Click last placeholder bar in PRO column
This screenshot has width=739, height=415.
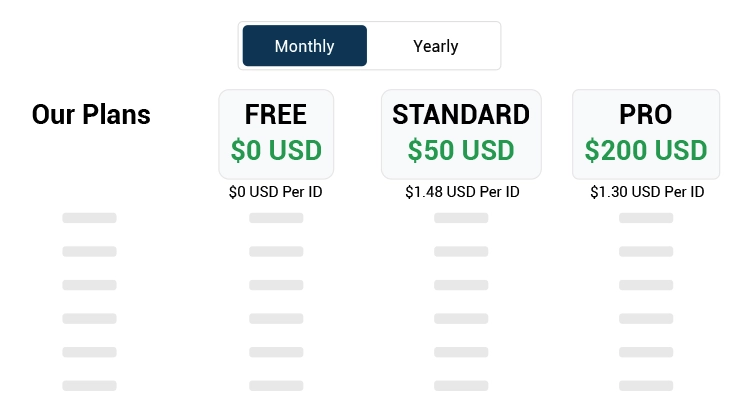pyautogui.click(x=646, y=385)
